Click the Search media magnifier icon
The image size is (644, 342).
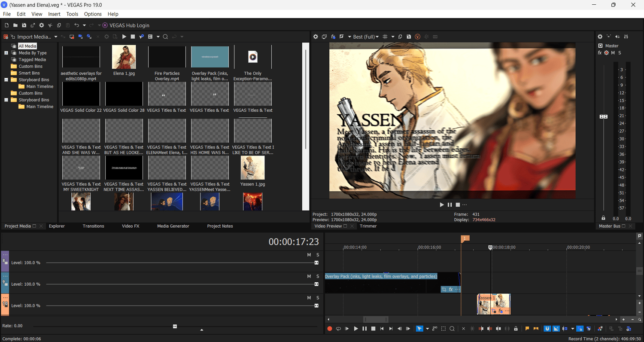(165, 37)
